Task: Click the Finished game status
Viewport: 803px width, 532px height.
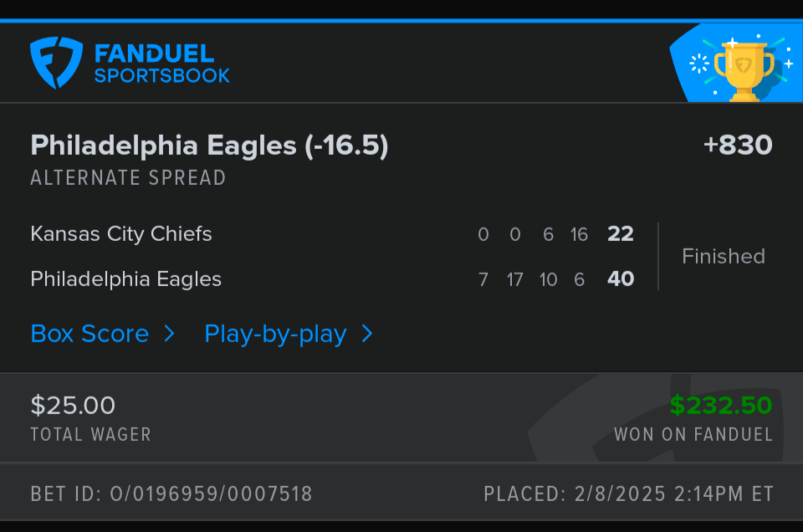Action: click(x=723, y=256)
